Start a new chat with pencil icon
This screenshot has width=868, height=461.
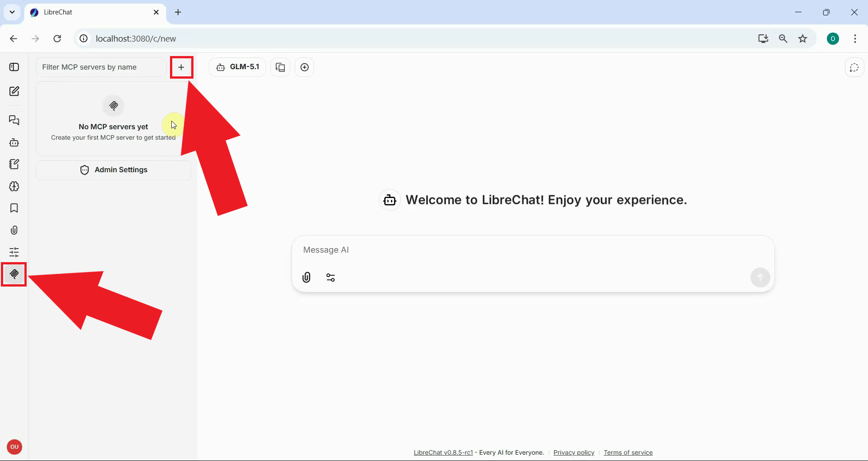pyautogui.click(x=14, y=91)
